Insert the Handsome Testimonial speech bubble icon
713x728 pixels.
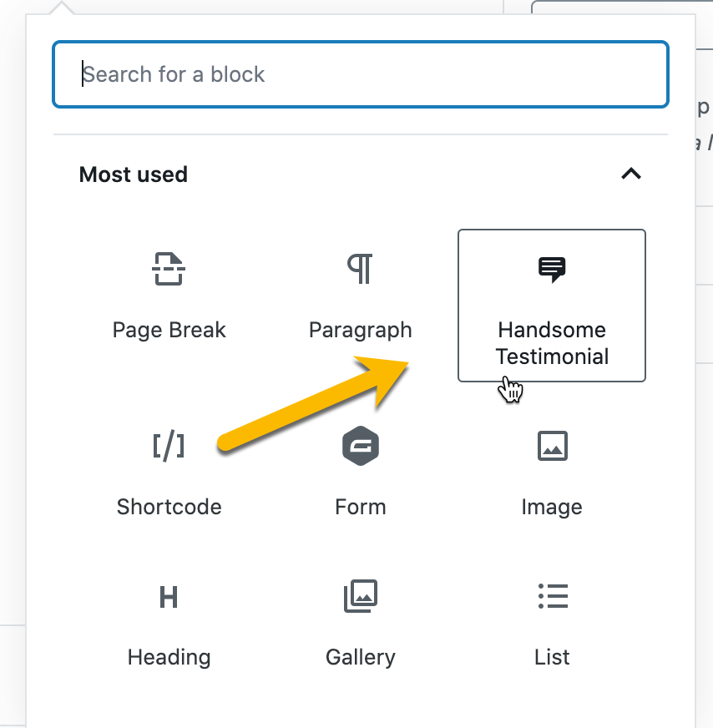(552, 270)
